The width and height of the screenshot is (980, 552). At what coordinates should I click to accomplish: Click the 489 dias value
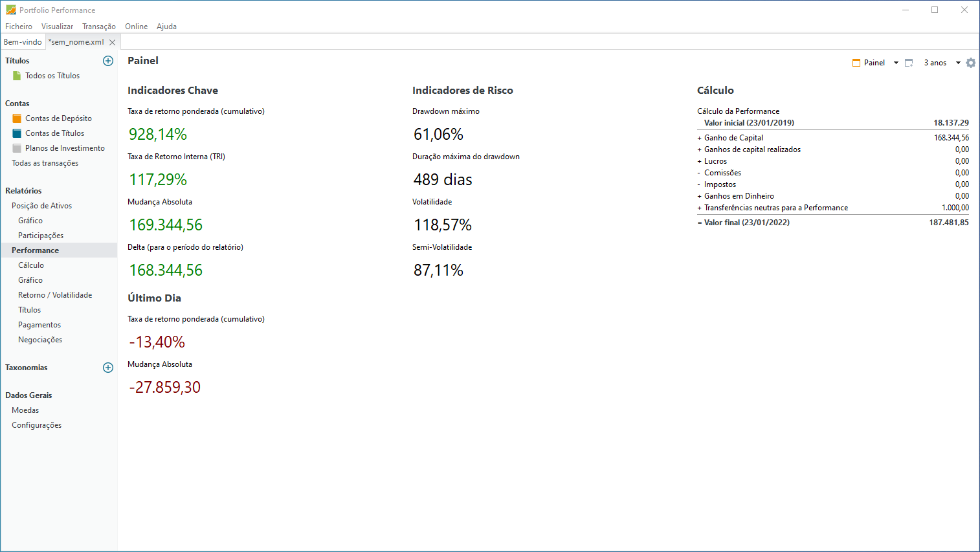pyautogui.click(x=443, y=179)
